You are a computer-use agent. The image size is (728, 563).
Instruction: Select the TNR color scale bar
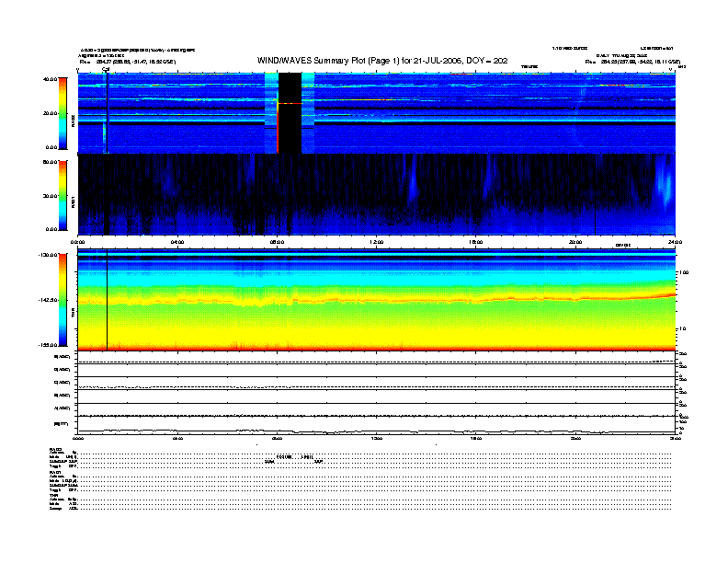point(63,300)
